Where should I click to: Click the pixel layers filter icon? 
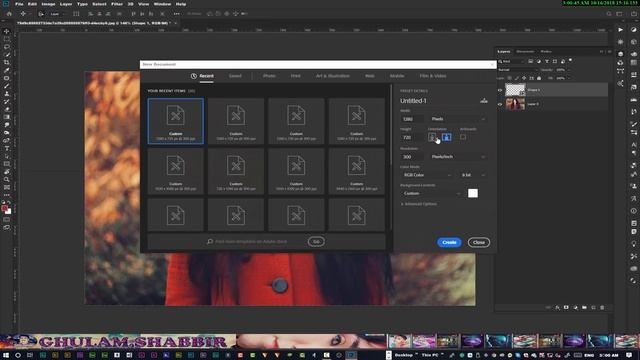point(531,61)
